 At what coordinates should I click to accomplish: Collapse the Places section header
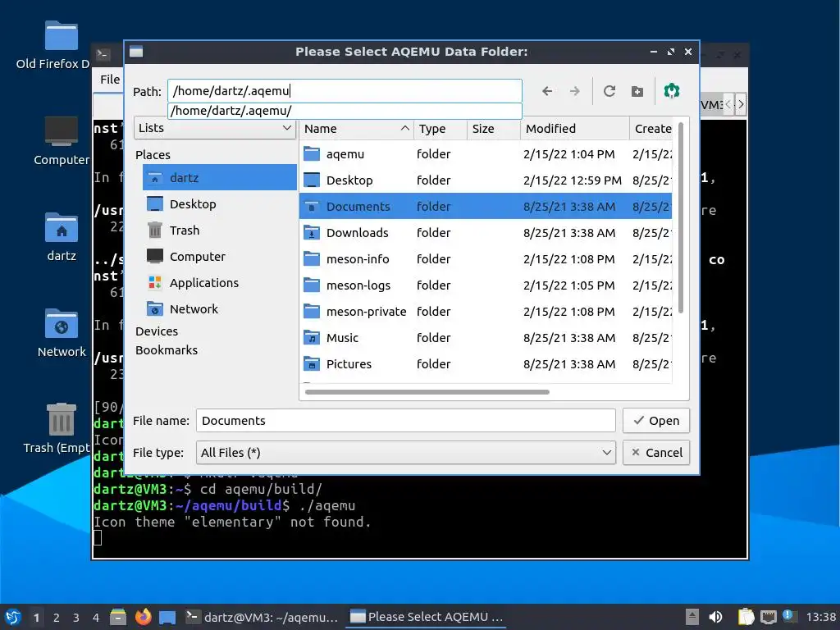[153, 155]
